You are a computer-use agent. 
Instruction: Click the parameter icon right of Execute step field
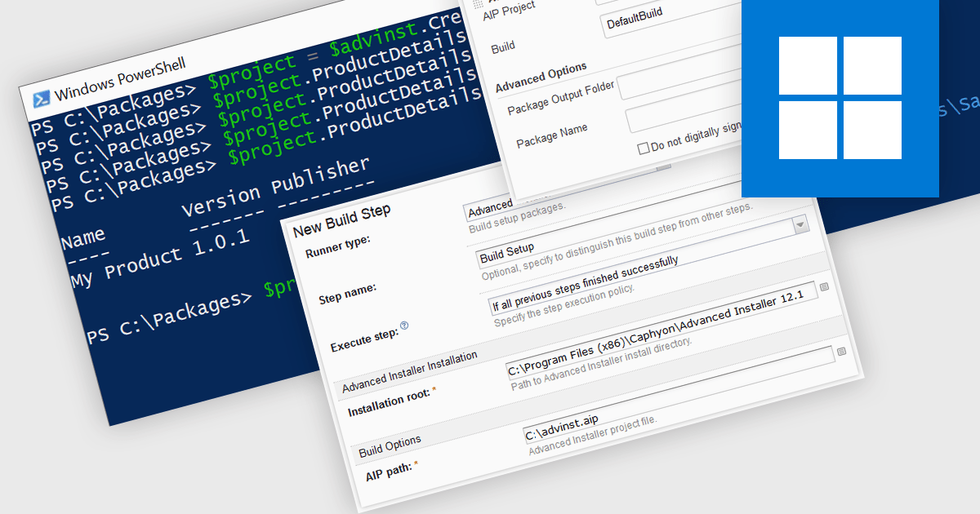(824, 286)
